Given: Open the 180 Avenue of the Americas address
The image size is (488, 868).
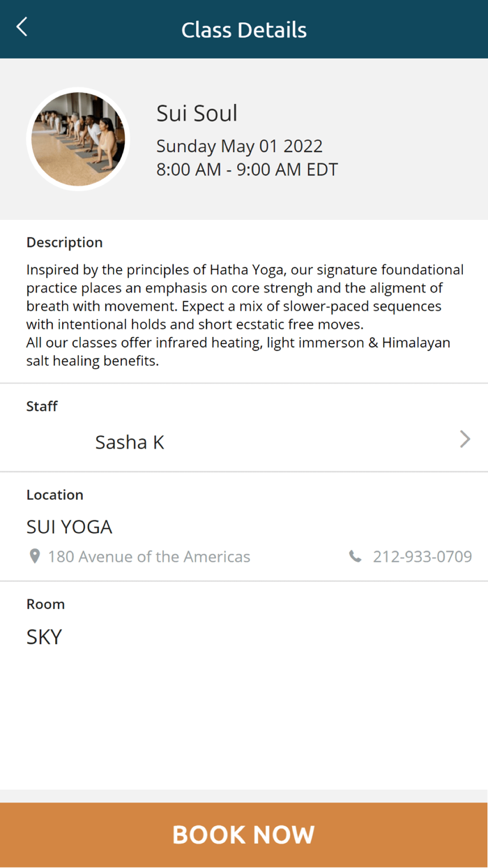Looking at the screenshot, I should [148, 557].
